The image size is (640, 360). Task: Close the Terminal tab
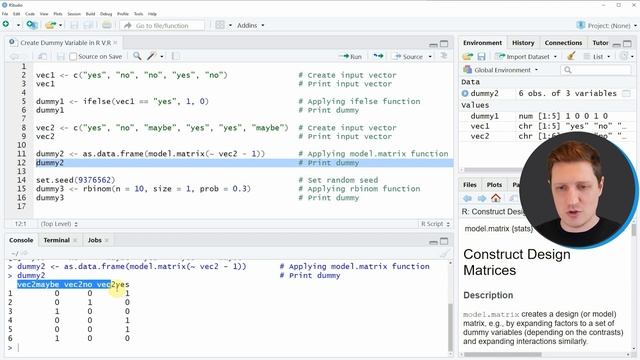point(75,240)
